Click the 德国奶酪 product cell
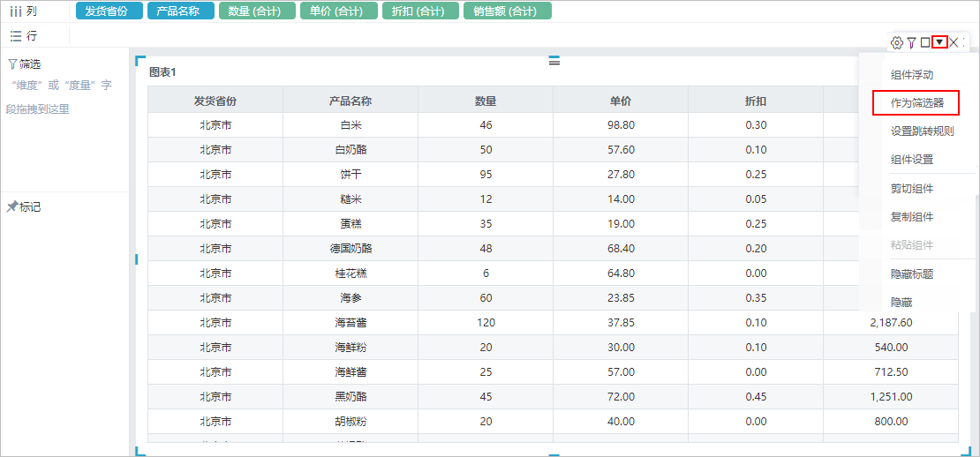The width and height of the screenshot is (980, 457). pyautogui.click(x=351, y=249)
